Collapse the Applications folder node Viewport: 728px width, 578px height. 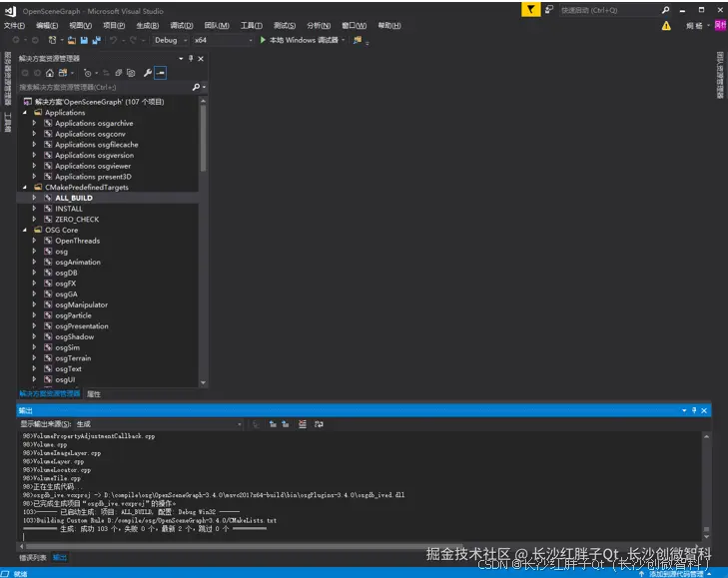[x=25, y=113]
